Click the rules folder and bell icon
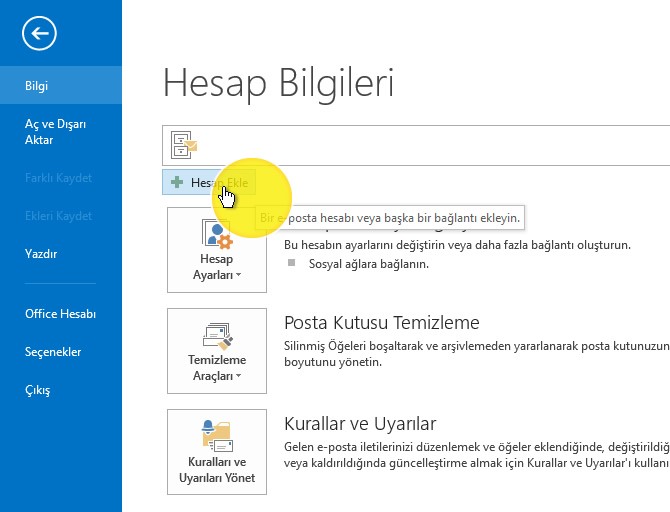Screen dimensions: 670x512 click(217, 436)
